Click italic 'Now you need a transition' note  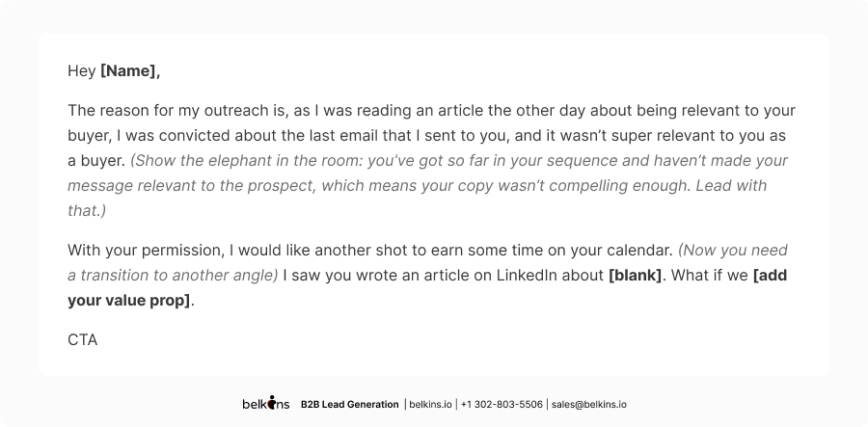coord(427,263)
